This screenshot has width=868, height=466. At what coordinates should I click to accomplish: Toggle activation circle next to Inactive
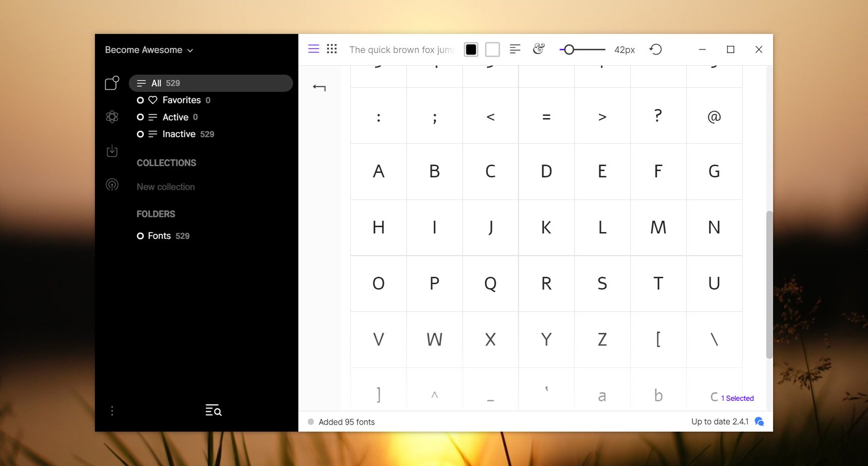140,134
